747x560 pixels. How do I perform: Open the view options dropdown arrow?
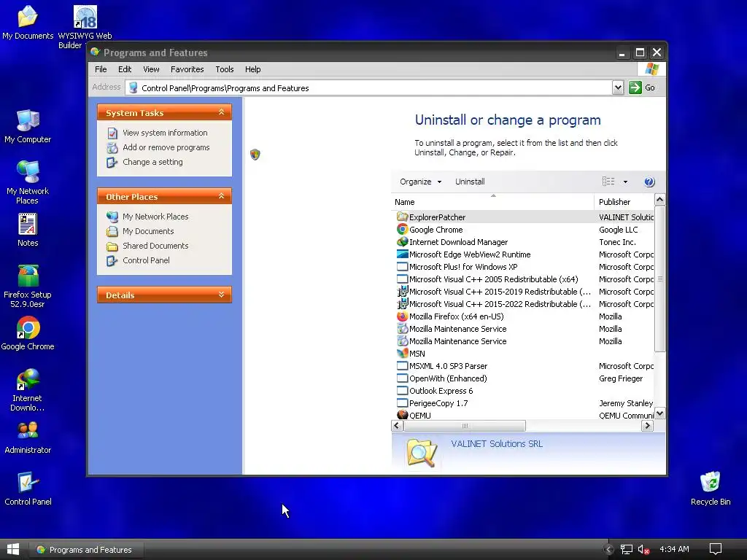point(625,182)
